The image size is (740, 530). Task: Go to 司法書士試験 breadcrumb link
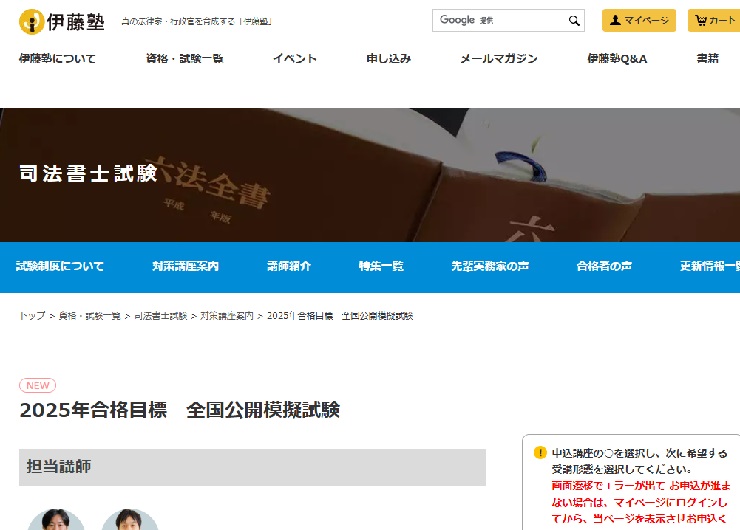(160, 316)
